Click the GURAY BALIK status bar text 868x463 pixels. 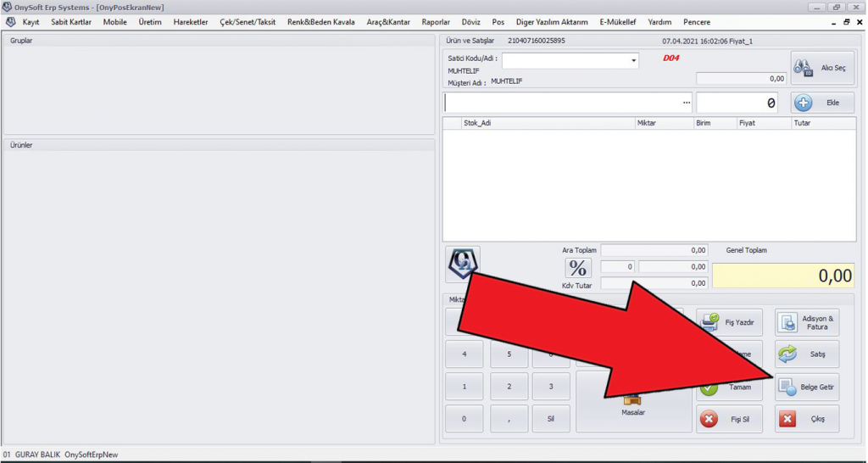(37, 455)
